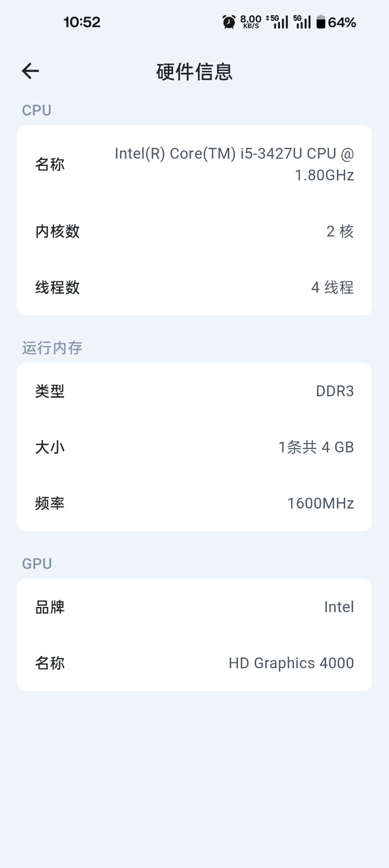Select the memory 大小 row
The height and width of the screenshot is (868, 389).
coord(194,447)
